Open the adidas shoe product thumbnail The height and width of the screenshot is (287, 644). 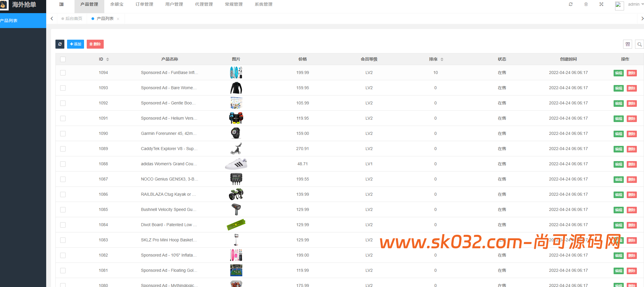pos(236,164)
